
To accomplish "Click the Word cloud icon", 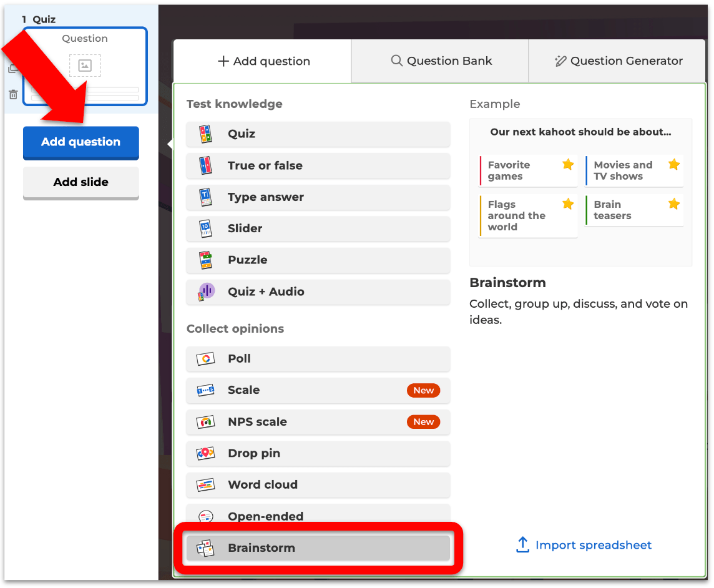I will pos(205,484).
